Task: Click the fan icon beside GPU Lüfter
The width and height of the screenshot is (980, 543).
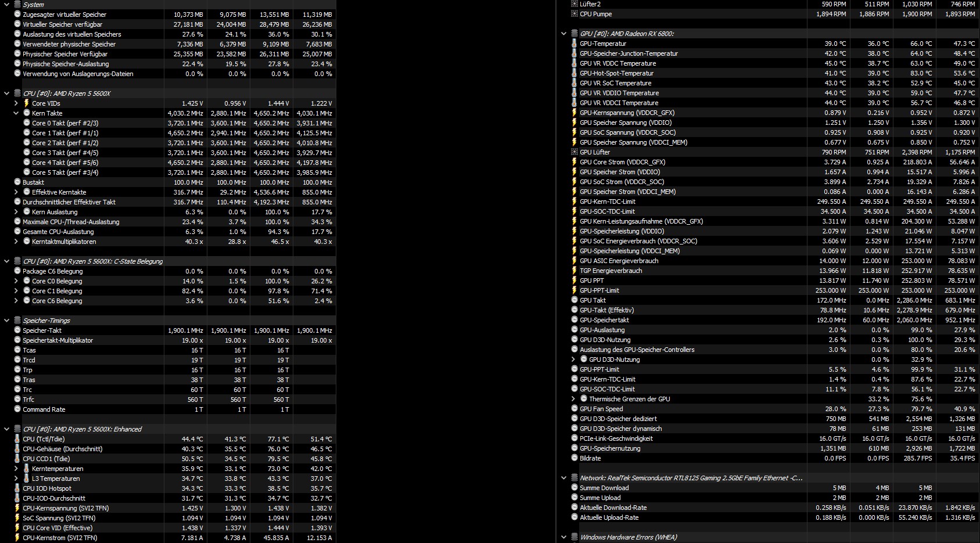Action: pyautogui.click(x=574, y=152)
